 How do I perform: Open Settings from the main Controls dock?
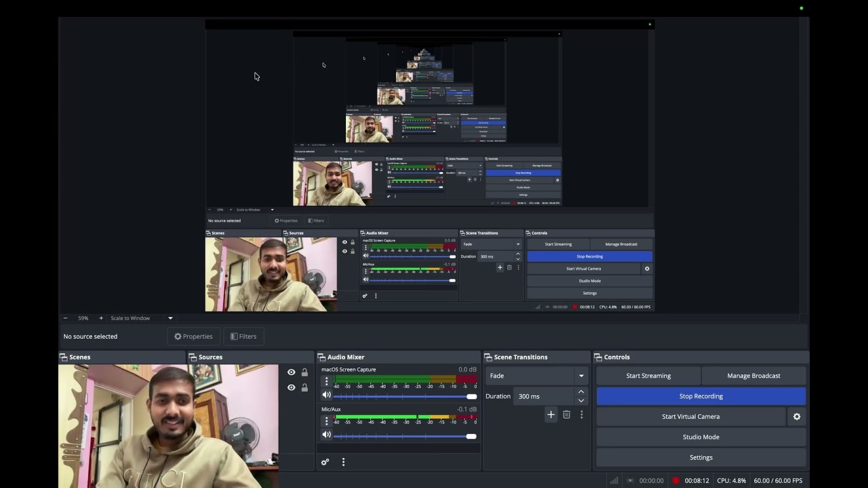pos(701,457)
